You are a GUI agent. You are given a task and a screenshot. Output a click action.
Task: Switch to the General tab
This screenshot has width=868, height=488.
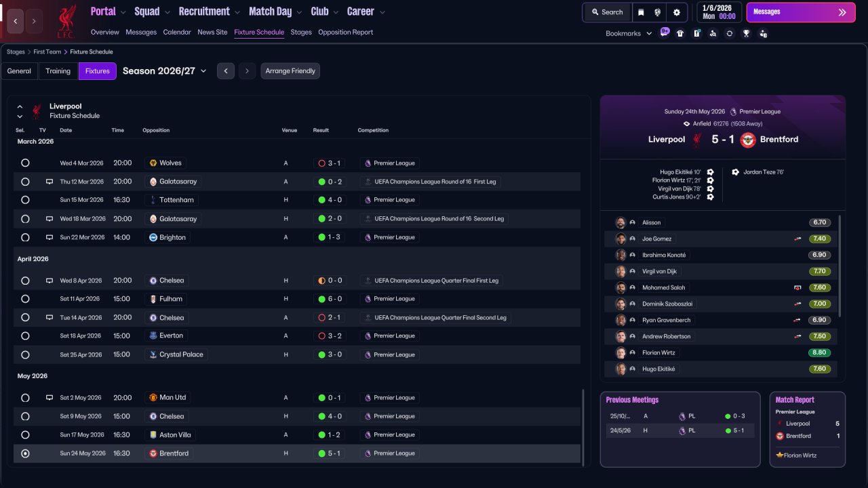[19, 71]
